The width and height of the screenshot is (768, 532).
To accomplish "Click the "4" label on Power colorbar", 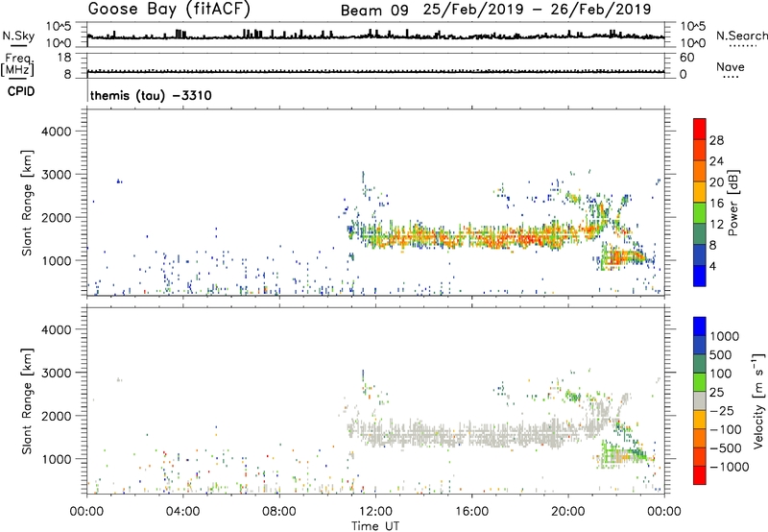I will pyautogui.click(x=712, y=266).
